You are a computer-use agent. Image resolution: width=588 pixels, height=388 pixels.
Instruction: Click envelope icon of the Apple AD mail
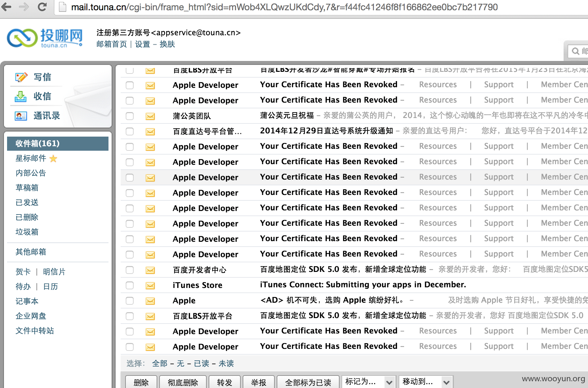click(150, 301)
